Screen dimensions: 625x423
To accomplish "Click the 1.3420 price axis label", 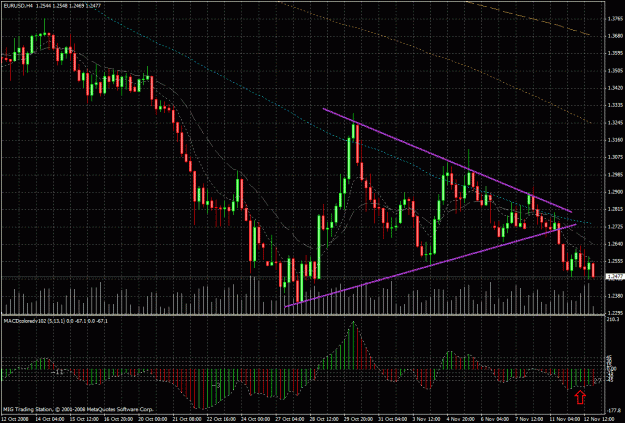I will [613, 88].
